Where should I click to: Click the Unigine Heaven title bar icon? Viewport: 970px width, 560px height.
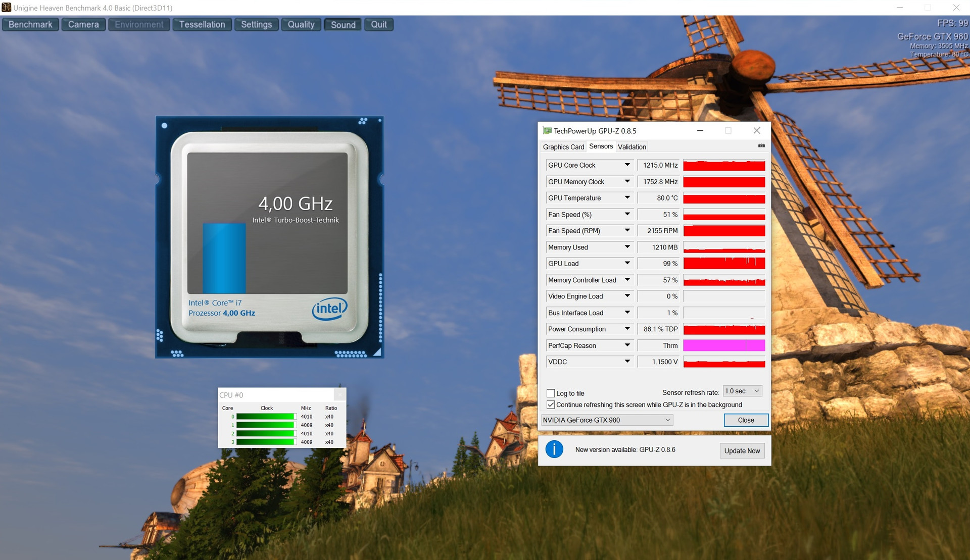tap(7, 8)
